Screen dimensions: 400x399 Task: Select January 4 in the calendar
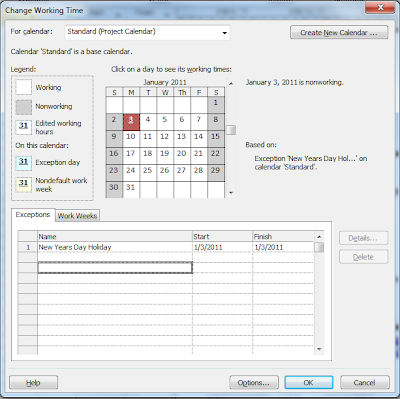click(x=148, y=122)
